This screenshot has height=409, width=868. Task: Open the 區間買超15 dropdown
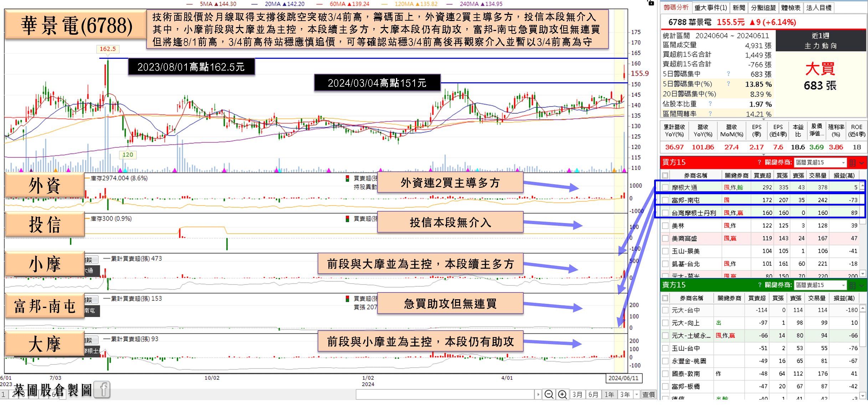click(843, 162)
